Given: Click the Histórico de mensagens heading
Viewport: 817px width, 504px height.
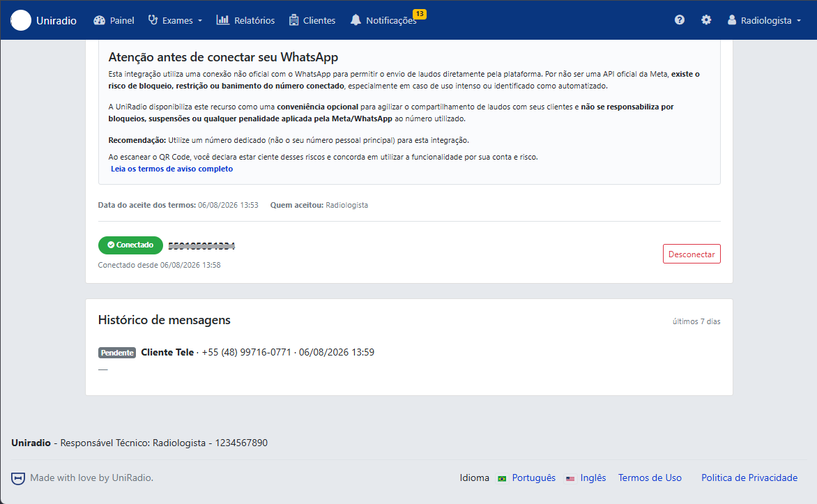Looking at the screenshot, I should tap(164, 320).
